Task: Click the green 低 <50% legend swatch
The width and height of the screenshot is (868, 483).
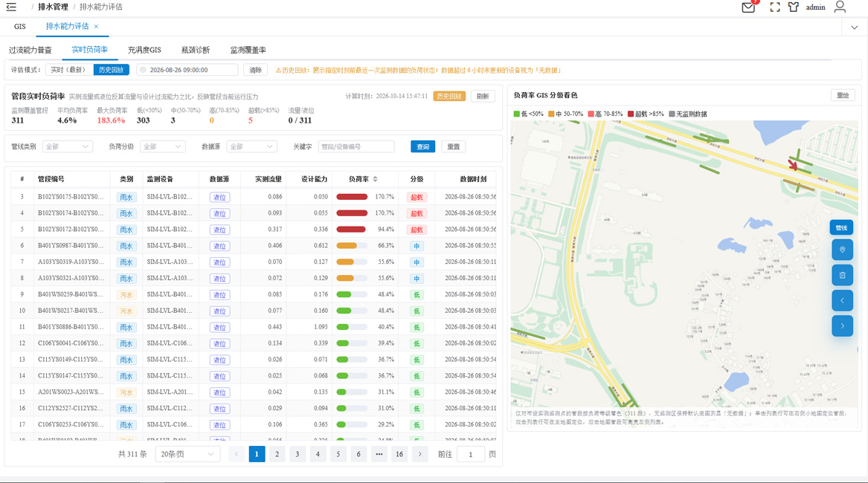Action: coord(516,114)
